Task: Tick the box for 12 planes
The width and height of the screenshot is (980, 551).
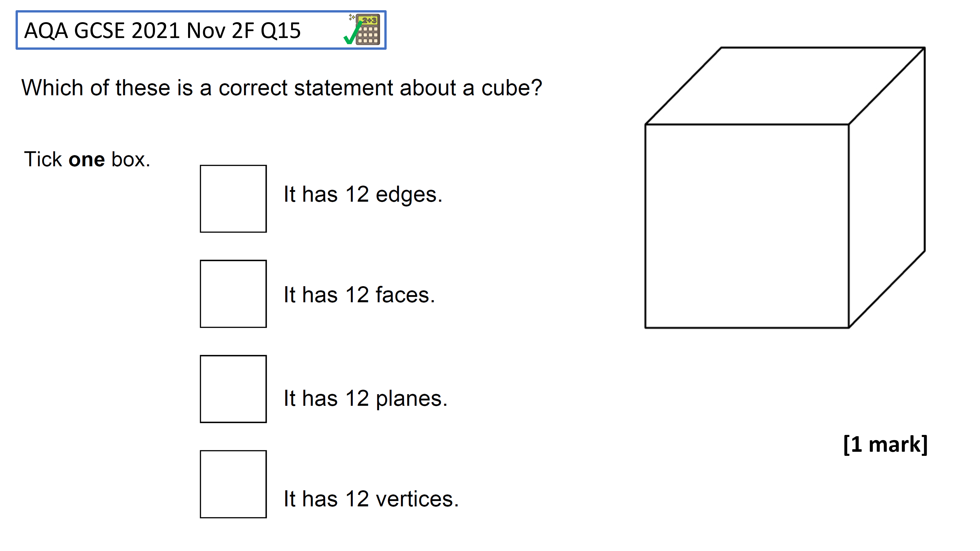Action: [233, 389]
